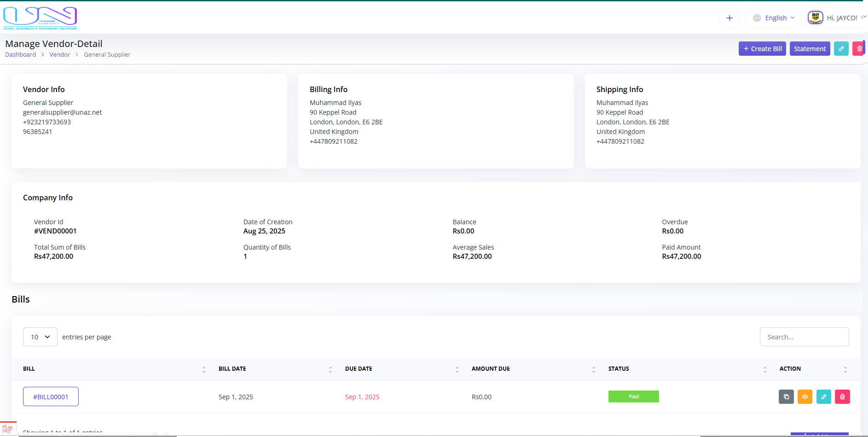Open the #BILL00001 bill link
The height and width of the screenshot is (437, 868).
click(51, 396)
